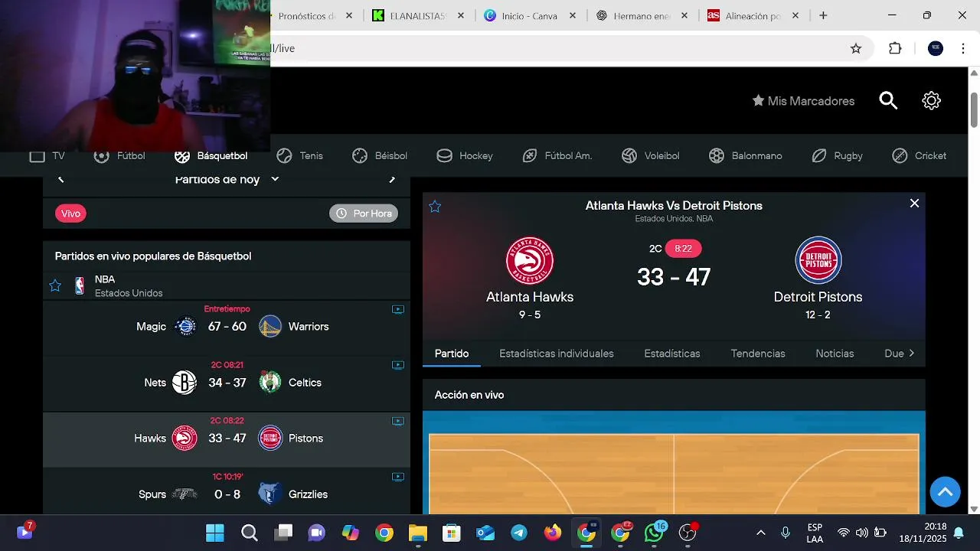Image resolution: width=980 pixels, height=551 pixels.
Task: Switch to the Hermano browser tab
Action: 642,15
